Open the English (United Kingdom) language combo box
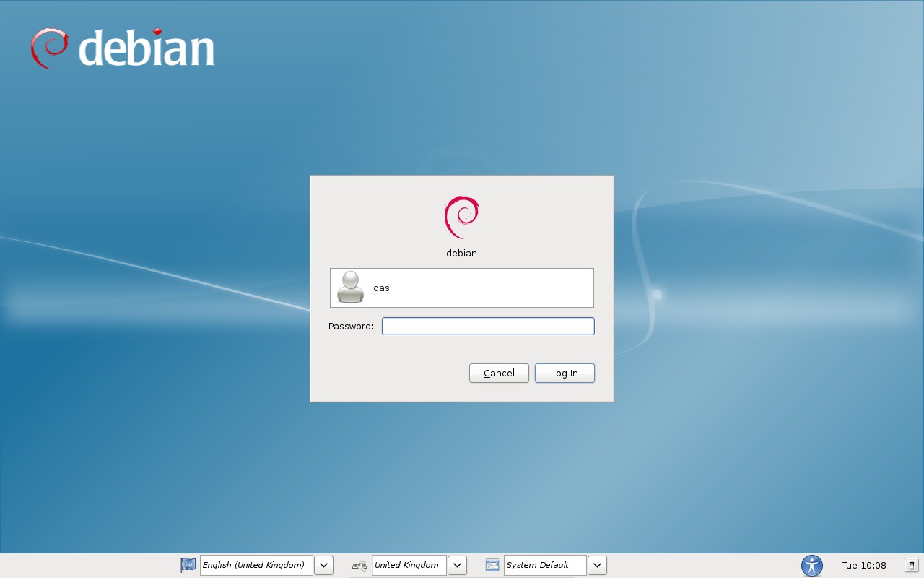The height and width of the screenshot is (578, 924). tap(256, 565)
